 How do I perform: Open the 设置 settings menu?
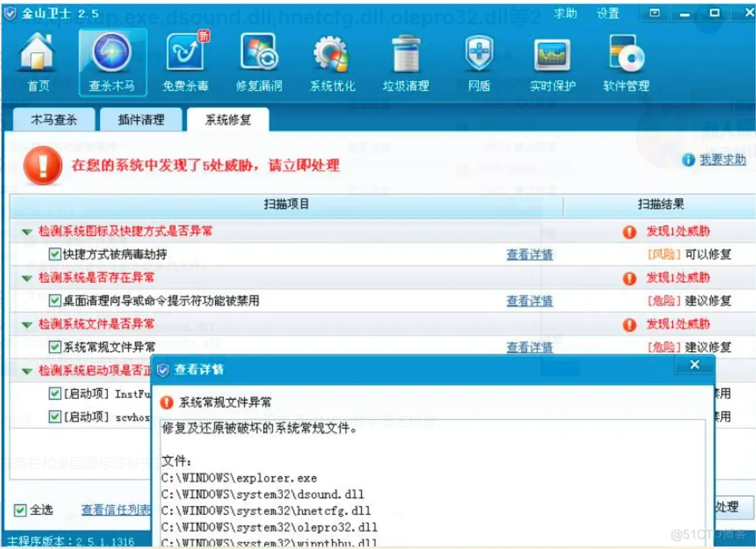point(608,13)
